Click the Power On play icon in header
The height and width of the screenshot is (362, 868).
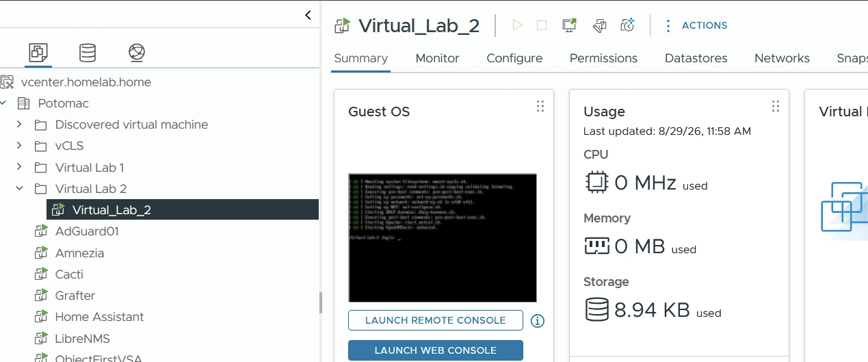[x=517, y=25]
